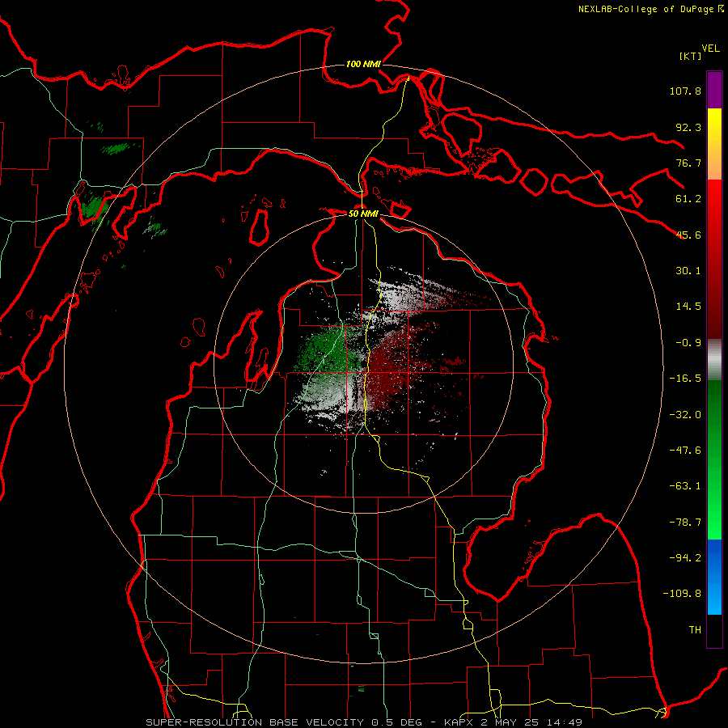Pick the purple segment of the color bar

point(714,90)
